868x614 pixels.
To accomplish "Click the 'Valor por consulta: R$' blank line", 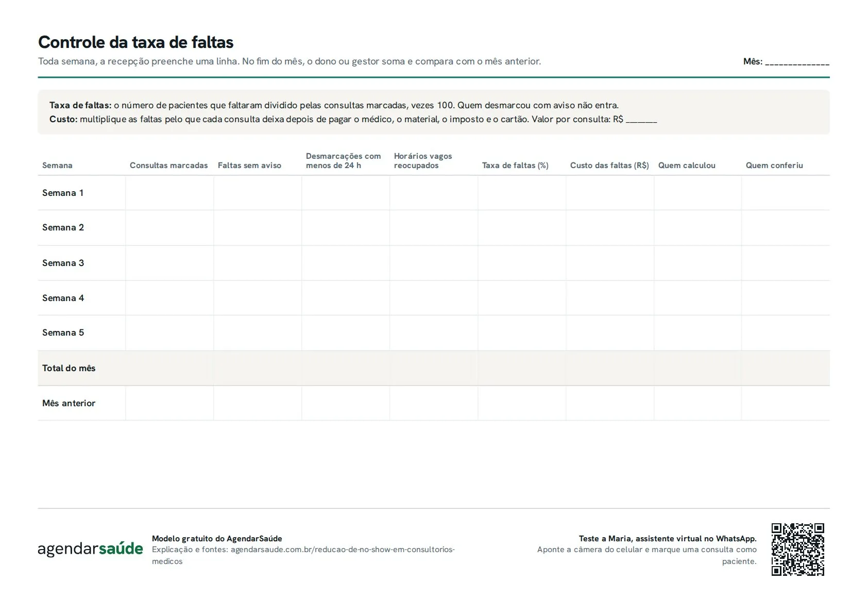I will tap(641, 120).
